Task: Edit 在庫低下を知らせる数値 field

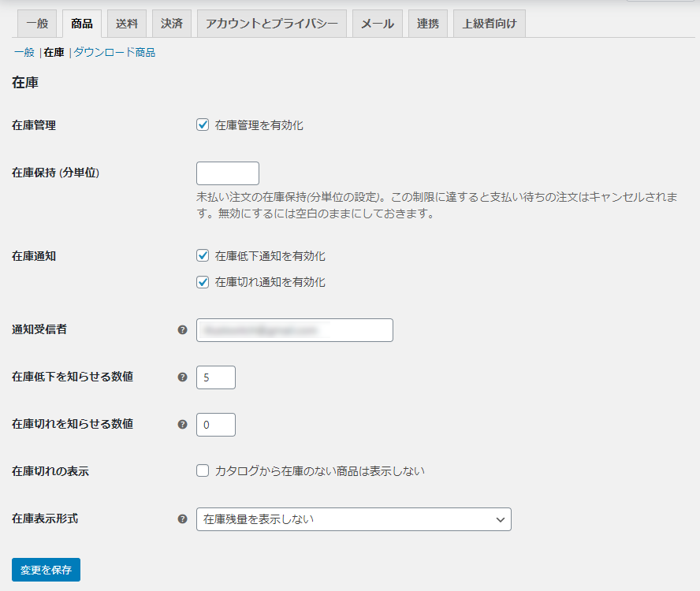Action: point(216,377)
